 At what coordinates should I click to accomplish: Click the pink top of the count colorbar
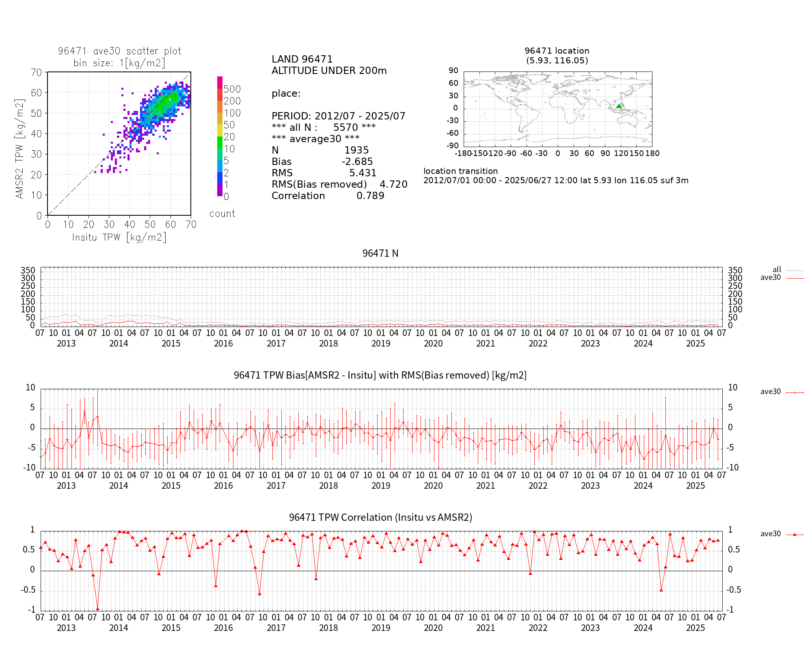click(x=220, y=82)
